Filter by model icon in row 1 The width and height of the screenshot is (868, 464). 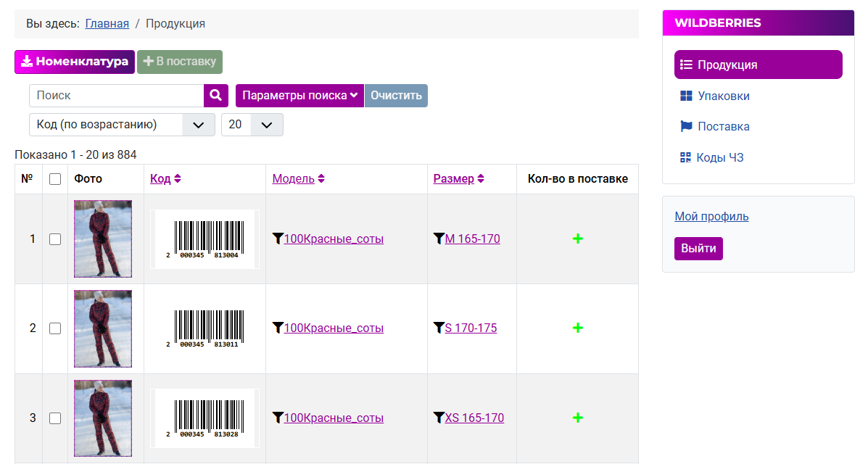[x=278, y=239]
